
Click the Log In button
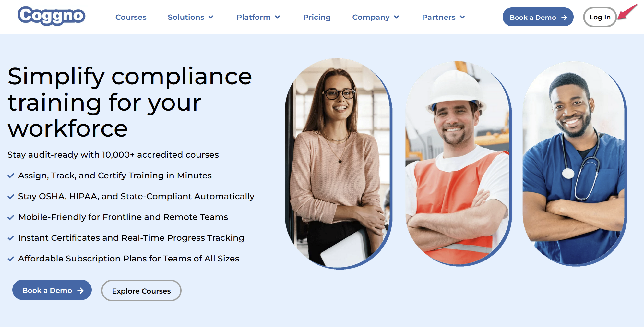(600, 17)
